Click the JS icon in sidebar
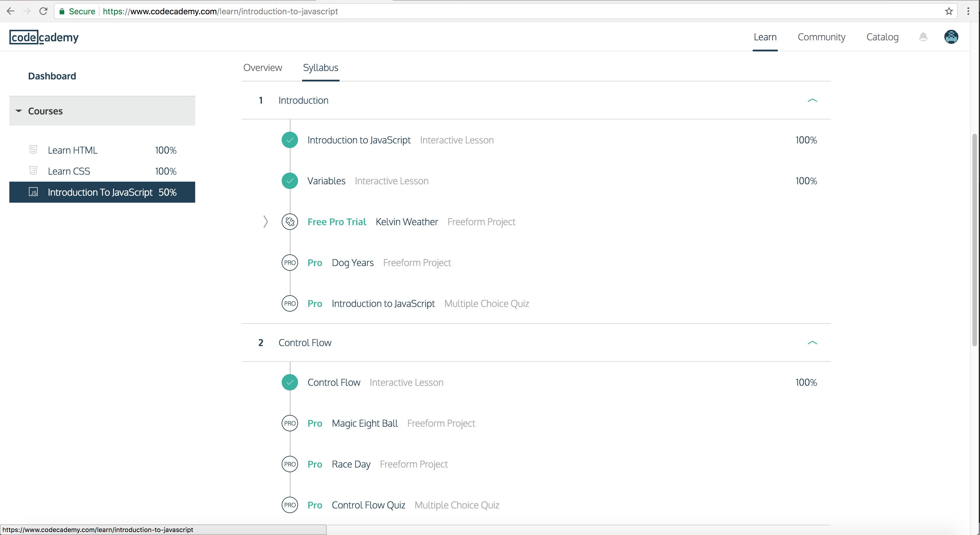 (x=34, y=192)
